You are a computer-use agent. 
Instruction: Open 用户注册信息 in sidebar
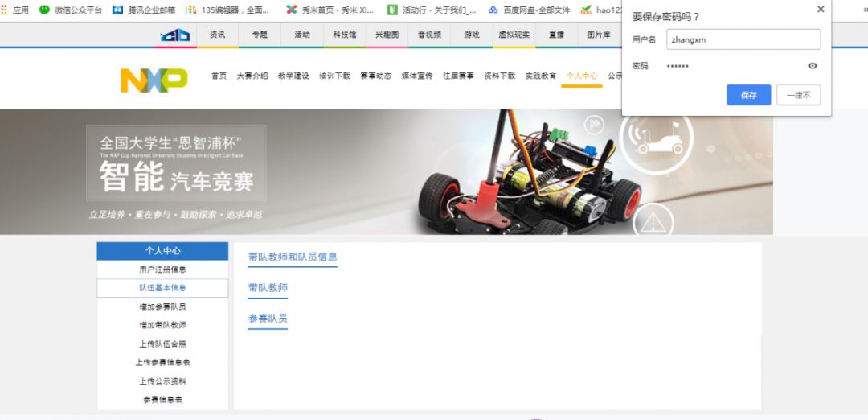click(x=162, y=270)
